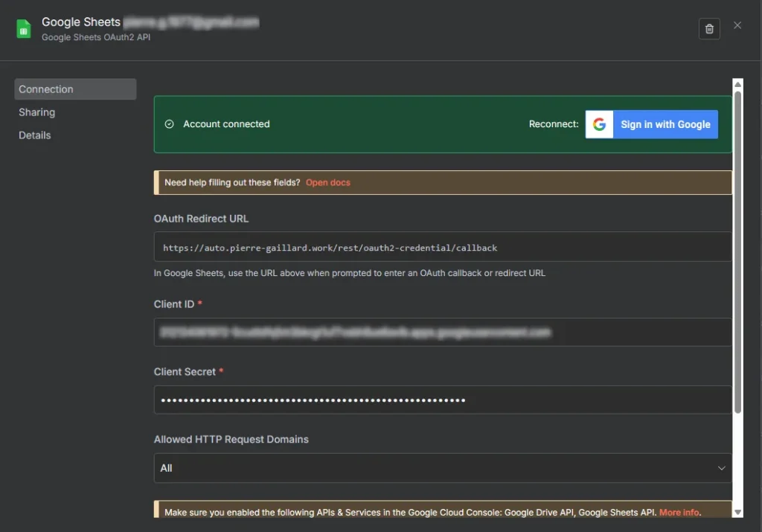Open the More info link
762x532 pixels.
679,512
